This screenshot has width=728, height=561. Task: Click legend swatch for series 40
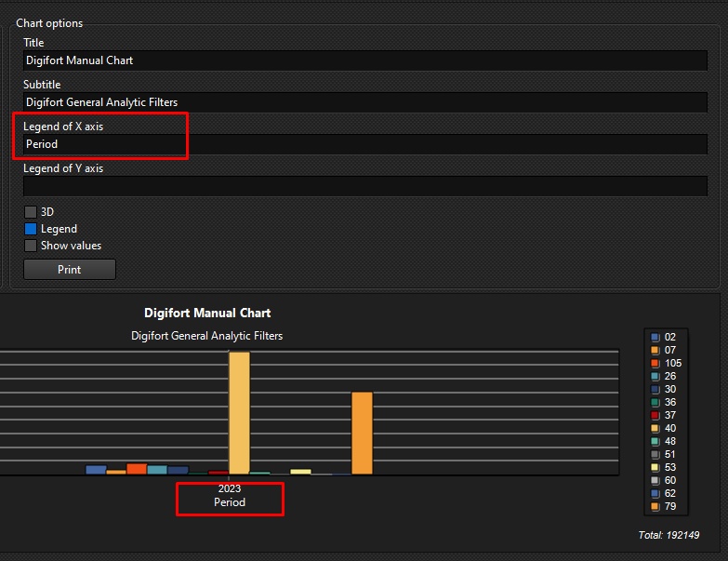pyautogui.click(x=655, y=428)
